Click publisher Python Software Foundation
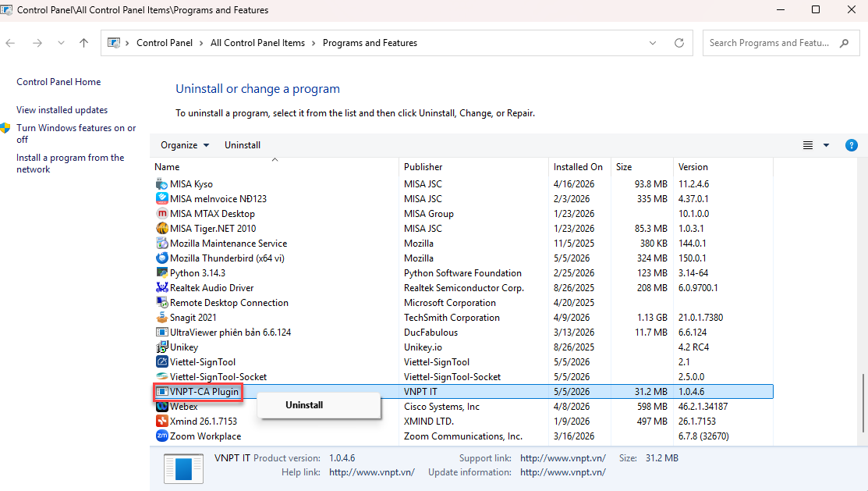 [x=462, y=272]
